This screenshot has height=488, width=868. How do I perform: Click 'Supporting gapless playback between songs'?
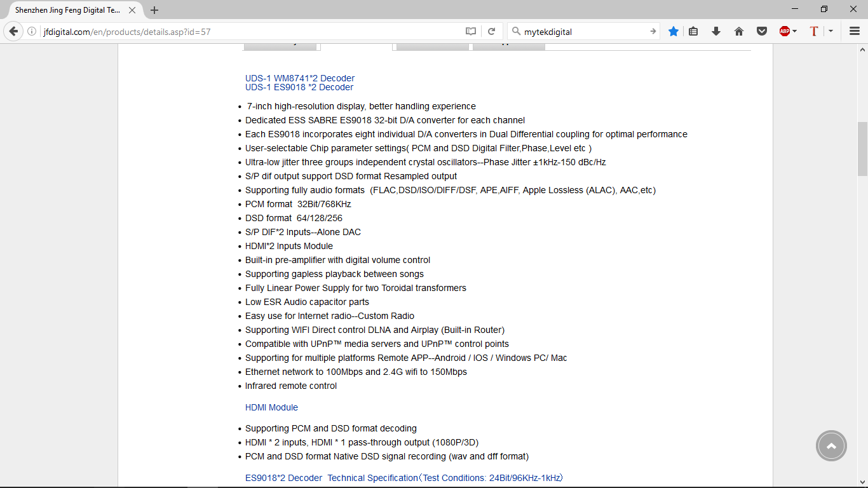click(x=334, y=274)
